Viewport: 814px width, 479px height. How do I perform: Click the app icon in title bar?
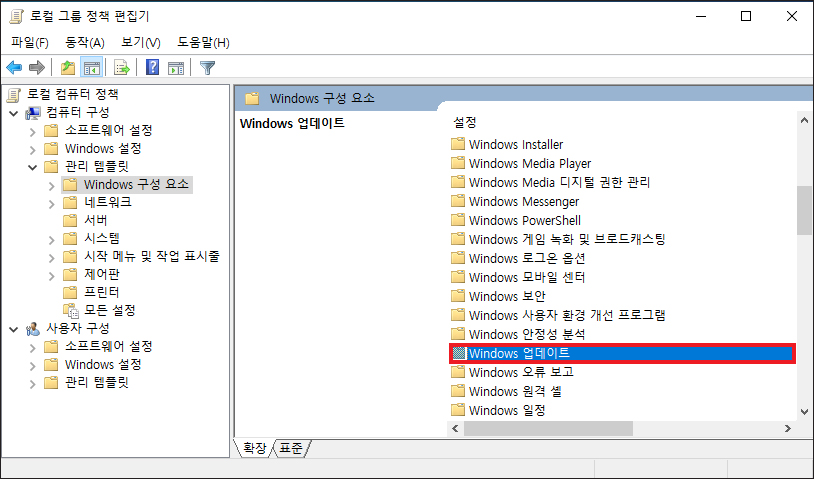point(17,17)
